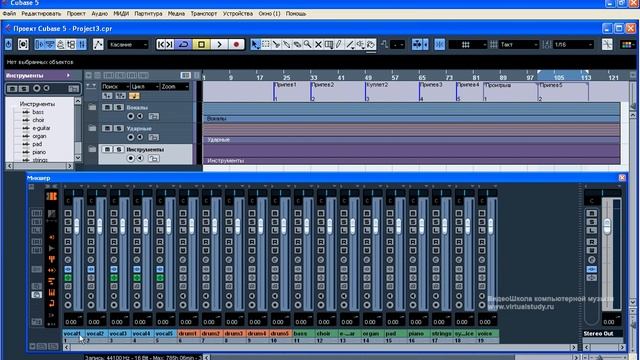Open automation mode panel icon
The height and width of the screenshot is (360, 640).
click(x=98, y=44)
